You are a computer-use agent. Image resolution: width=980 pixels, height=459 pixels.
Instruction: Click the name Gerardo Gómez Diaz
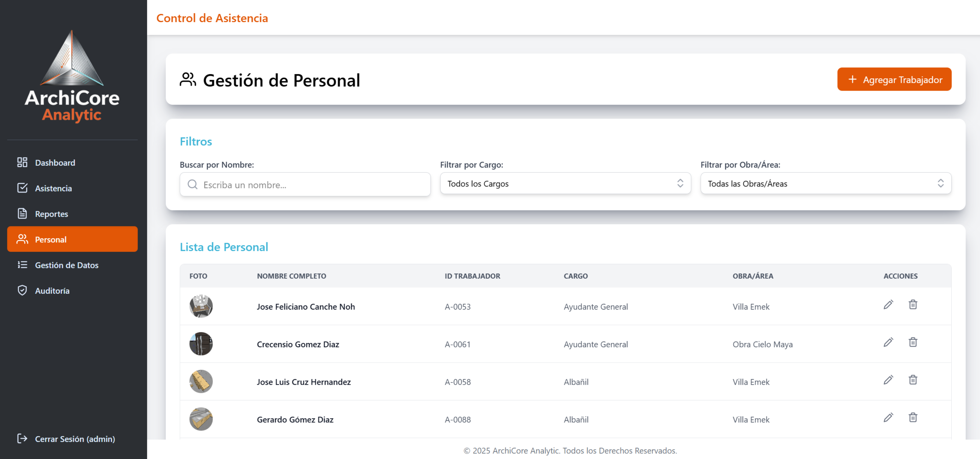click(x=295, y=419)
